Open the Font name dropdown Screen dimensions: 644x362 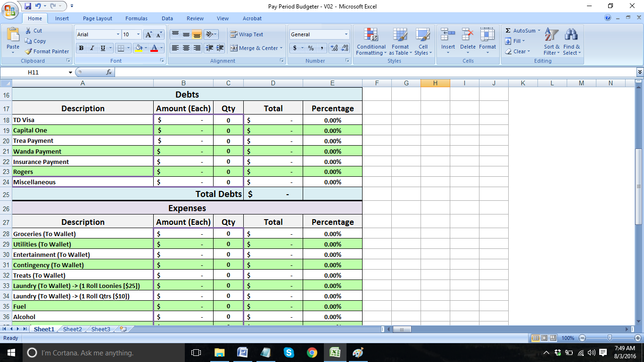118,34
